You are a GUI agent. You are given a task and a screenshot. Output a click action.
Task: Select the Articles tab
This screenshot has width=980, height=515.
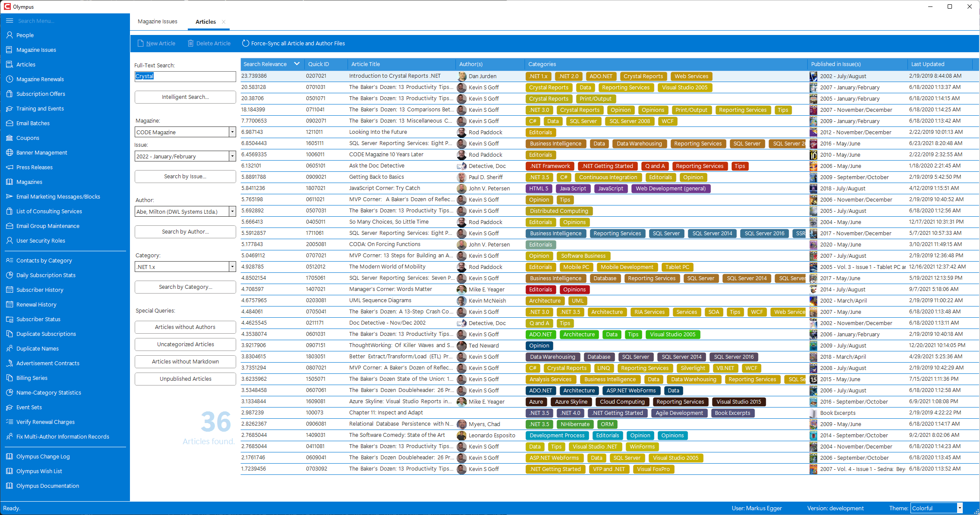click(x=206, y=22)
